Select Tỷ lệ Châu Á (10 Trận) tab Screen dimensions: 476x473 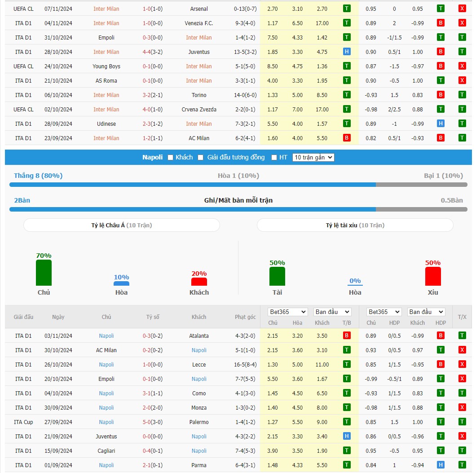(x=121, y=225)
